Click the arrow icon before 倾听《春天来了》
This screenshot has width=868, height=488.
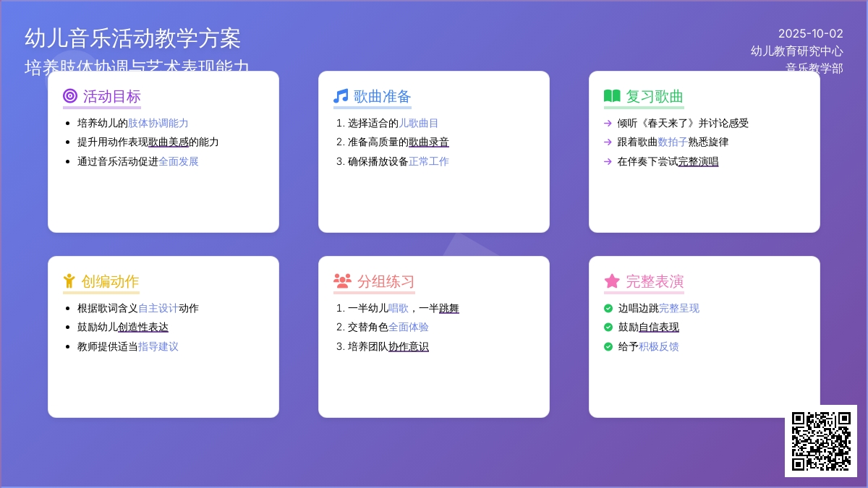pyautogui.click(x=608, y=124)
